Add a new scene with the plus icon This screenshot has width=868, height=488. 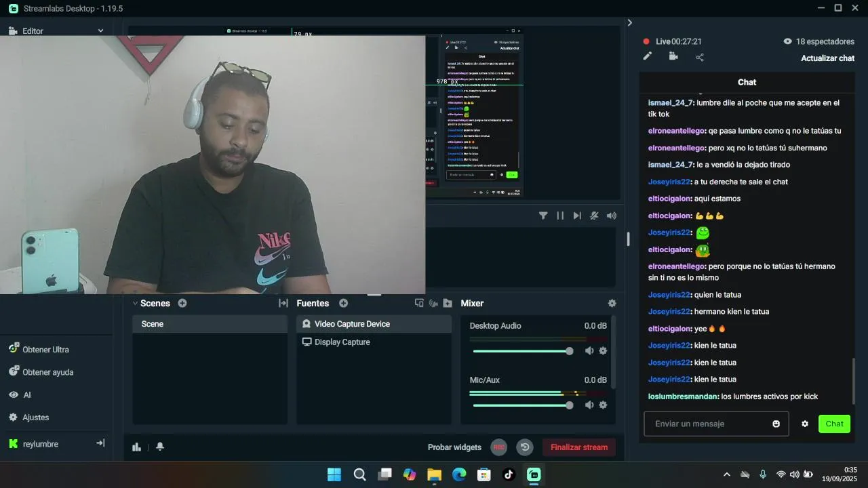[182, 303]
